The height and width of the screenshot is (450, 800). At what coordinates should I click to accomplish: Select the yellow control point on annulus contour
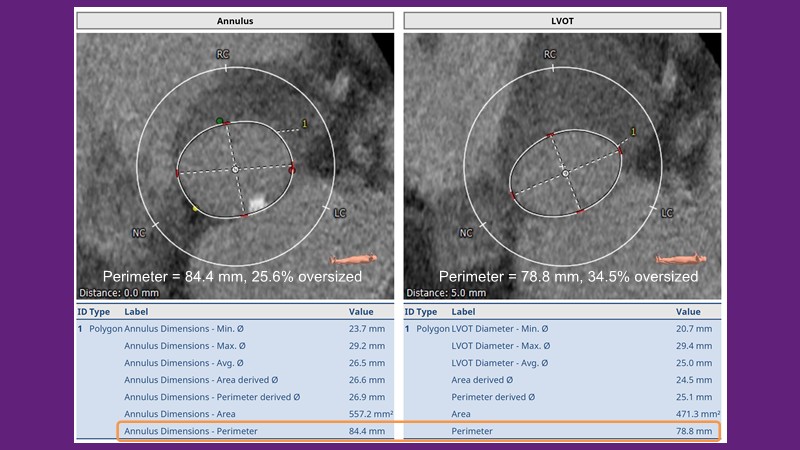(195, 208)
